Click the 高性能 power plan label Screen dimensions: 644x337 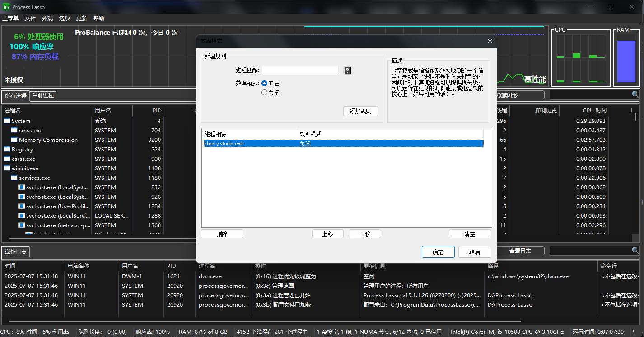pyautogui.click(x=535, y=80)
